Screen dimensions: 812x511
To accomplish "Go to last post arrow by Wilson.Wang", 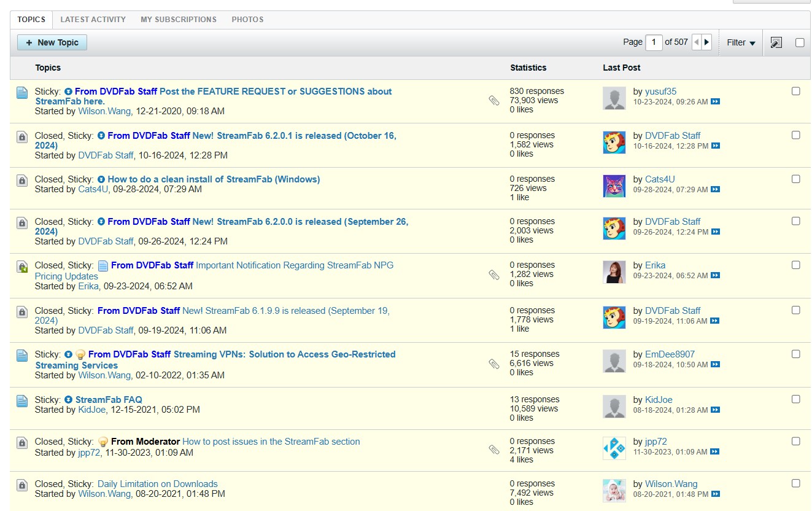I will 715,494.
